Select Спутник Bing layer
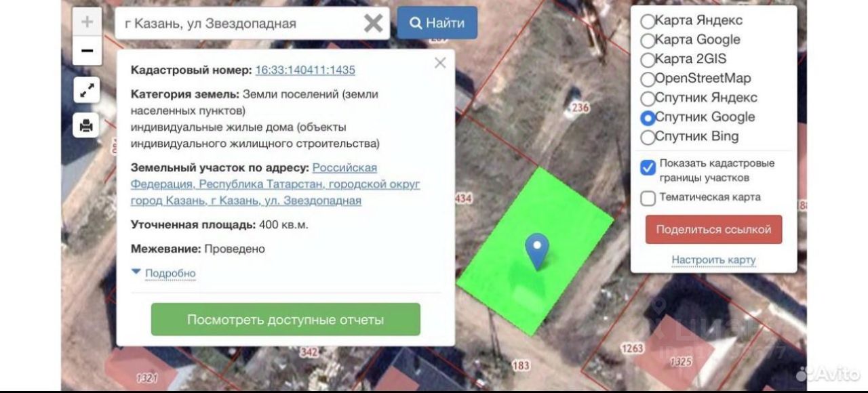The height and width of the screenshot is (393, 868). (x=648, y=138)
